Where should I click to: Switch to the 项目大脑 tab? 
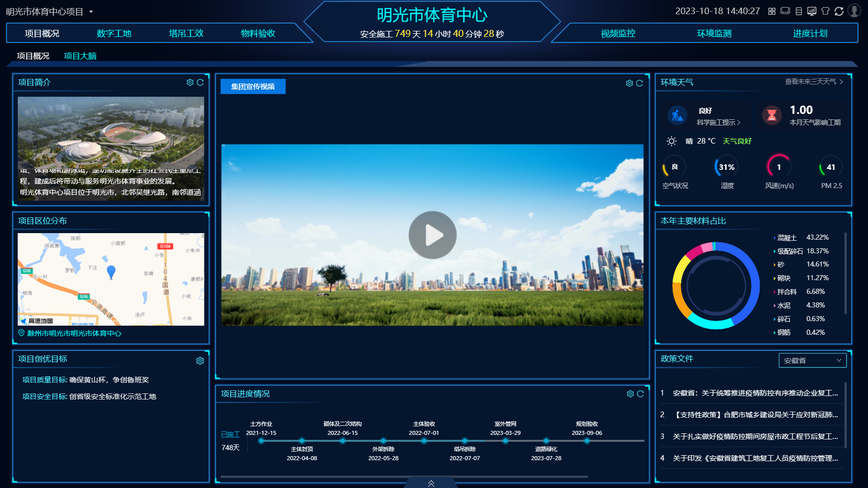(80, 56)
